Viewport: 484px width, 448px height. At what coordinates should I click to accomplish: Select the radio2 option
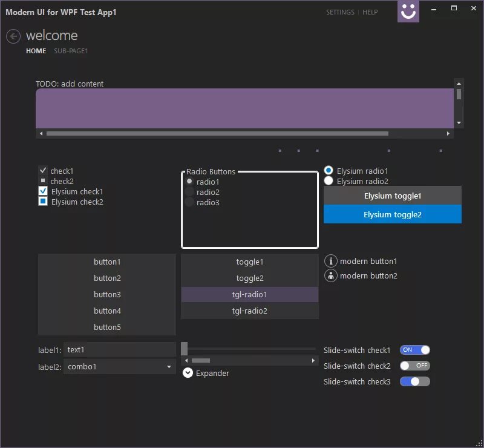coord(189,192)
